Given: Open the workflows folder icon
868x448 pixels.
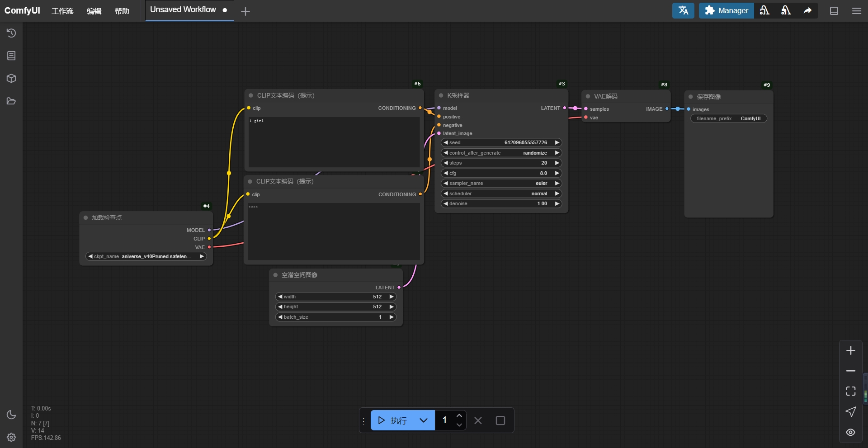Looking at the screenshot, I should (x=11, y=101).
